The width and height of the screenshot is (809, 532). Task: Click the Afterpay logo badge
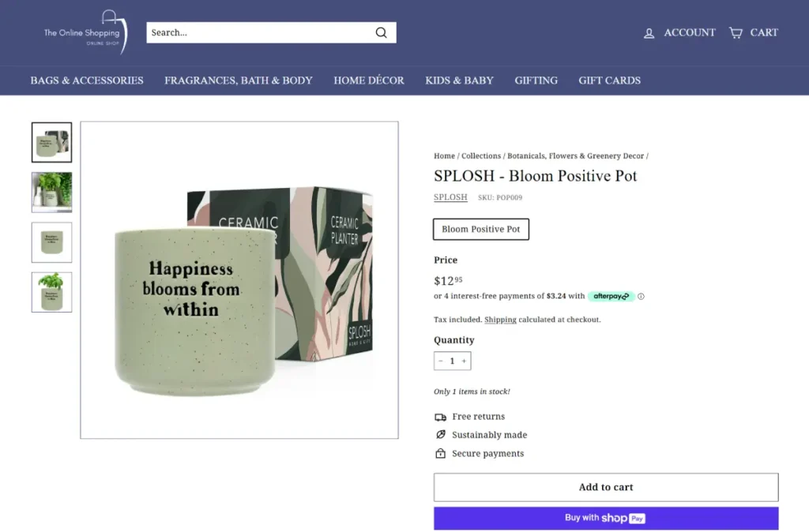(611, 296)
